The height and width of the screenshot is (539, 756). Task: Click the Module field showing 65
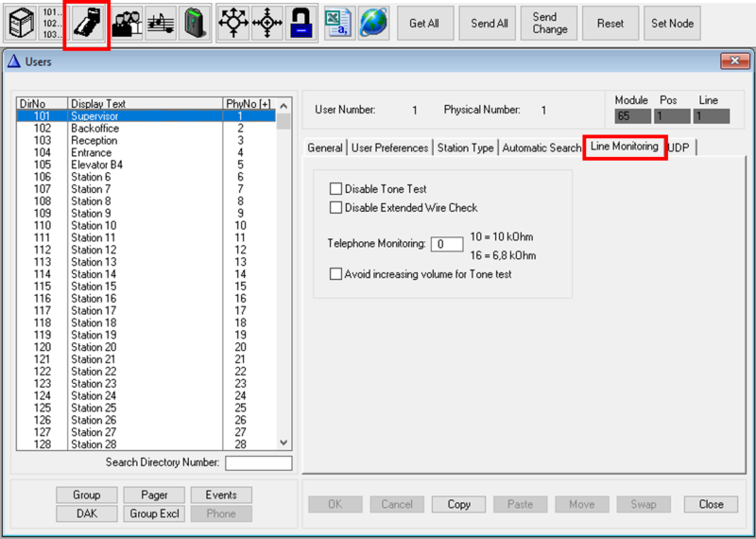point(632,116)
